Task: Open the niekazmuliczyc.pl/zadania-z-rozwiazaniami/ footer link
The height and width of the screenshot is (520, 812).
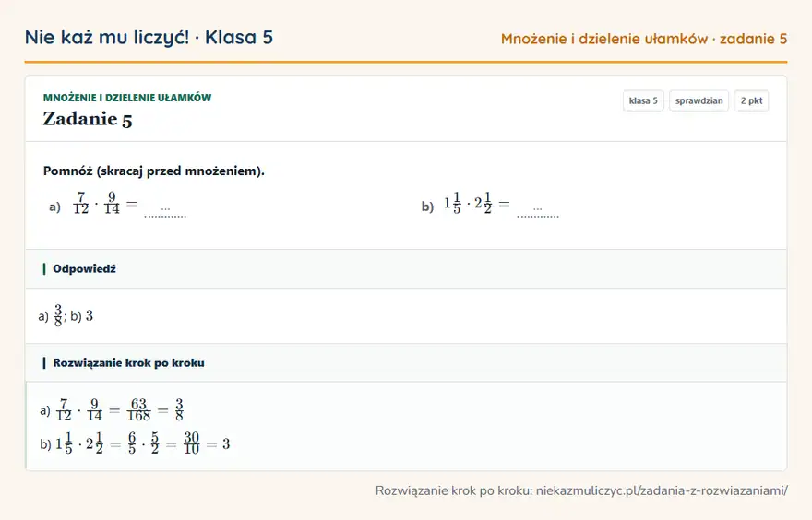Action: tap(662, 490)
